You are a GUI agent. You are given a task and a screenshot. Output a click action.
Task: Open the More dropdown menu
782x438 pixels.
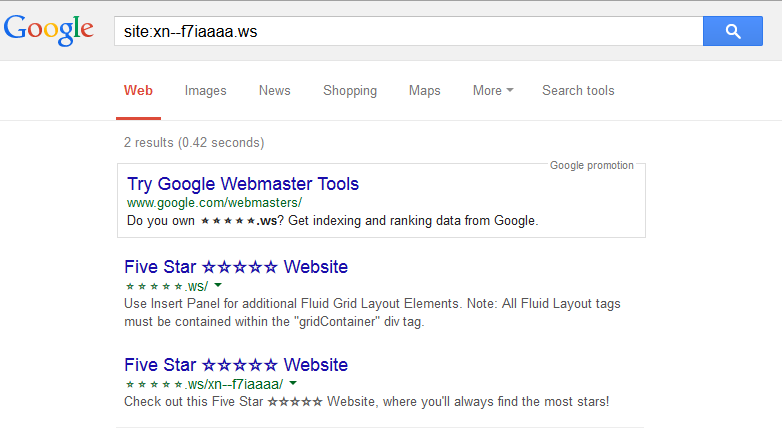[493, 91]
